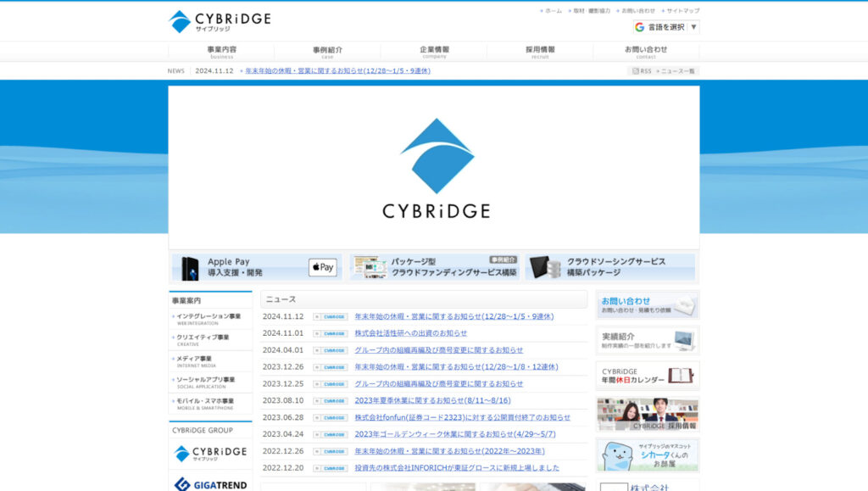Screen dimensions: 868x491
Task: Click the crowdfunding package service banner
Action: (434, 267)
